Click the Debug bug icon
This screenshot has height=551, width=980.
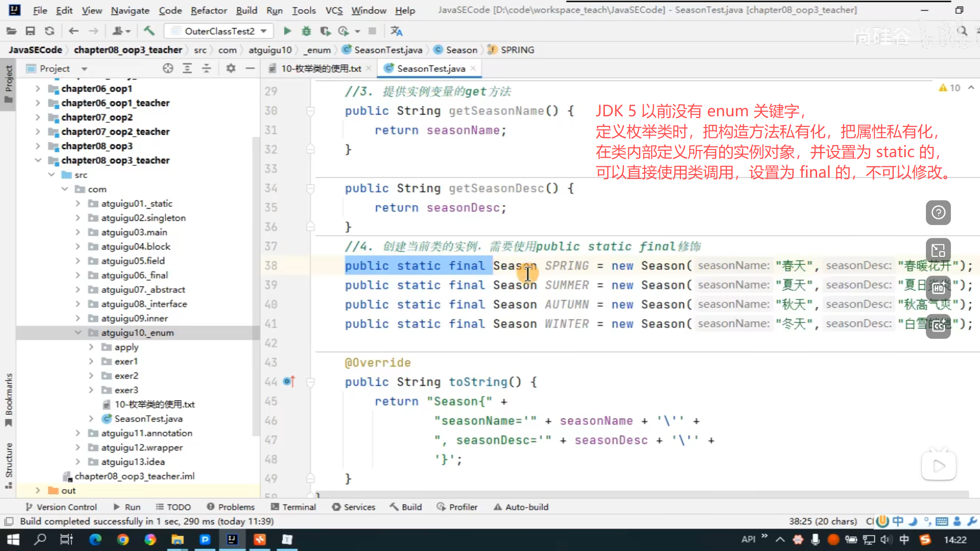click(x=306, y=31)
